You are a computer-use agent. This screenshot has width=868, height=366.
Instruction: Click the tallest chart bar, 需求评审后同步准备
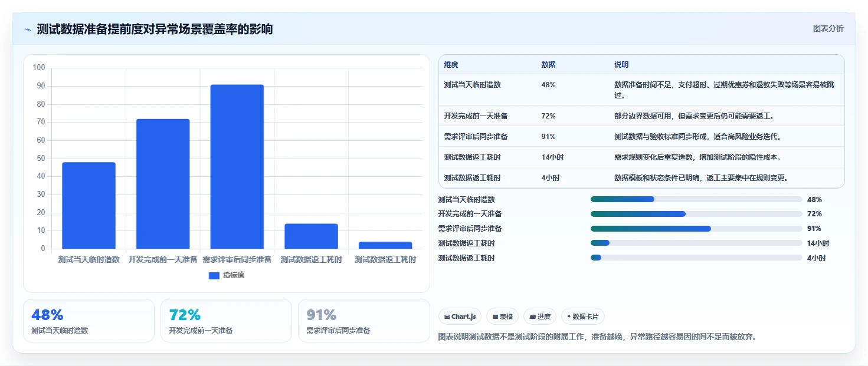(237, 167)
